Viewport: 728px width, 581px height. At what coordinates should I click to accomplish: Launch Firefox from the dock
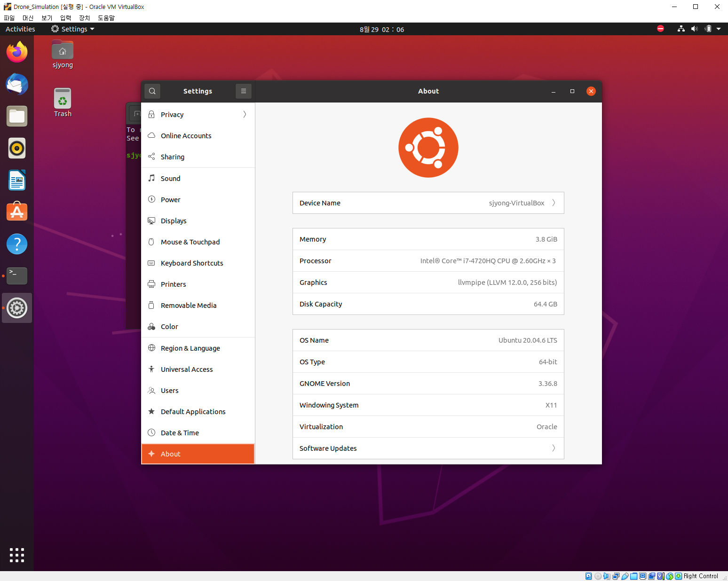[17, 52]
